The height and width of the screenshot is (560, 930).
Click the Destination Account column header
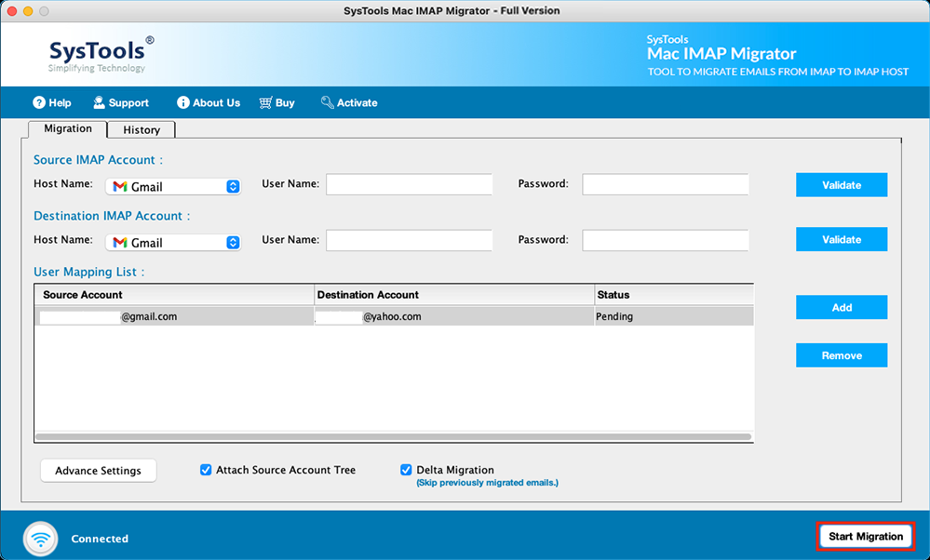pos(454,295)
